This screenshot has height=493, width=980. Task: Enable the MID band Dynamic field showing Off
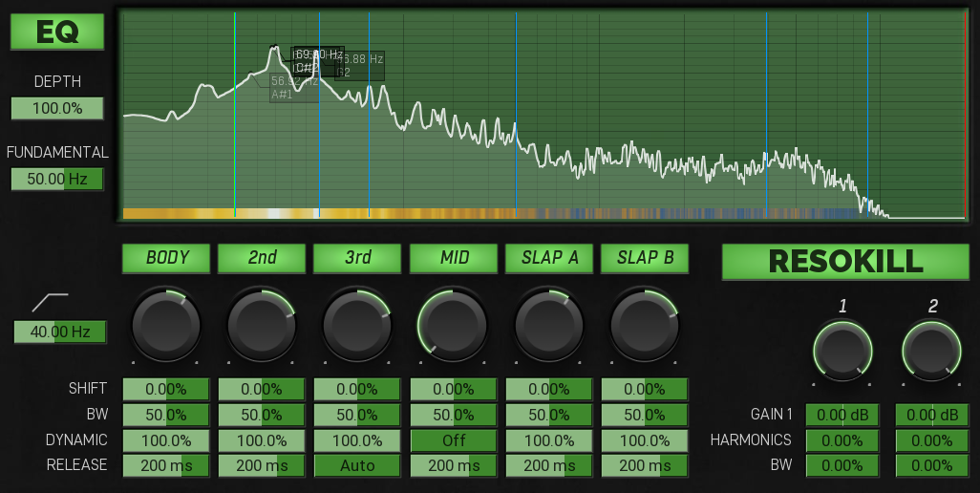[453, 440]
